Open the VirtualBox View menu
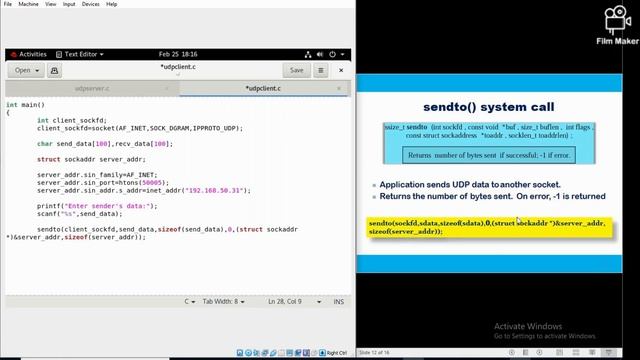The width and height of the screenshot is (640, 360). tap(51, 4)
